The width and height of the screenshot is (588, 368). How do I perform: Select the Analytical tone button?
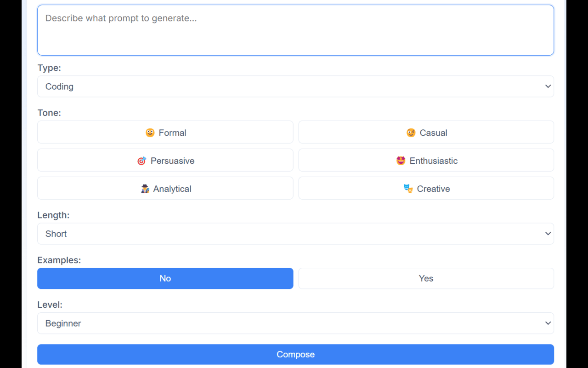[165, 188]
